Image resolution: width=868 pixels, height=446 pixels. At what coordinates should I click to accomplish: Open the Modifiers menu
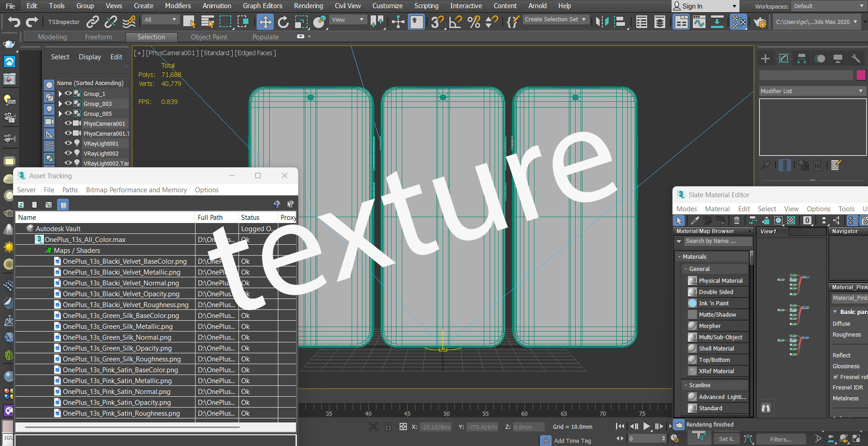pos(178,6)
